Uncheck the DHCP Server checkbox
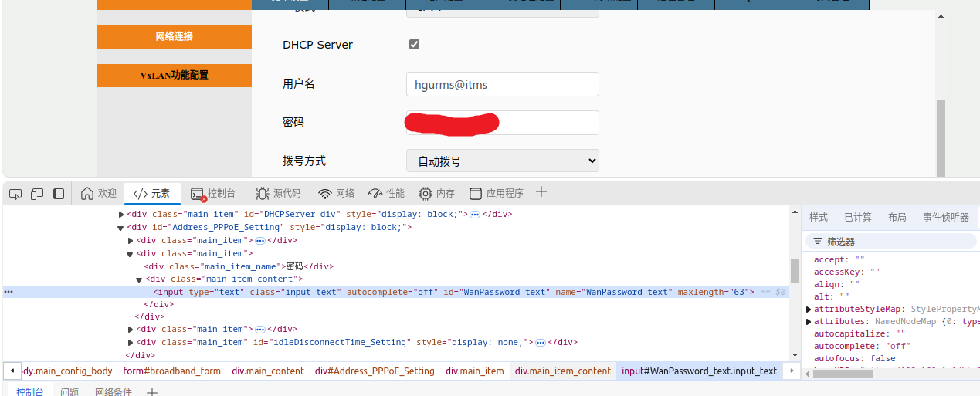The image size is (980, 396). click(x=414, y=45)
